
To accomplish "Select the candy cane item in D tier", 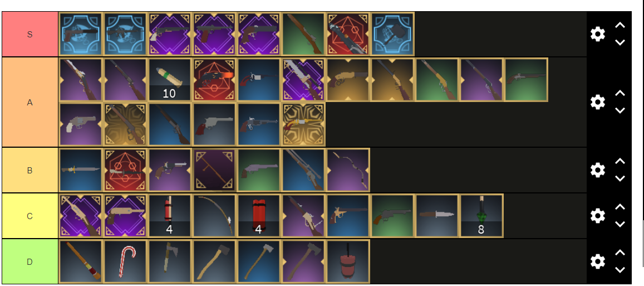I will pos(125,261).
